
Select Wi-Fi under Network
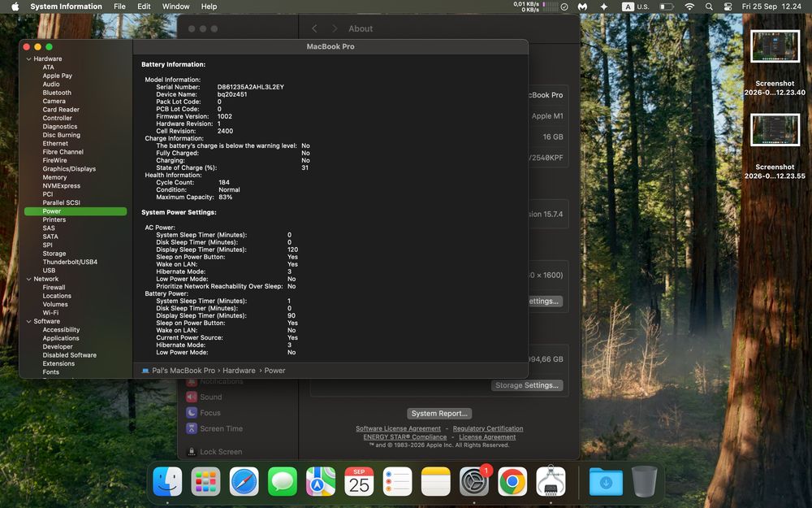(50, 313)
